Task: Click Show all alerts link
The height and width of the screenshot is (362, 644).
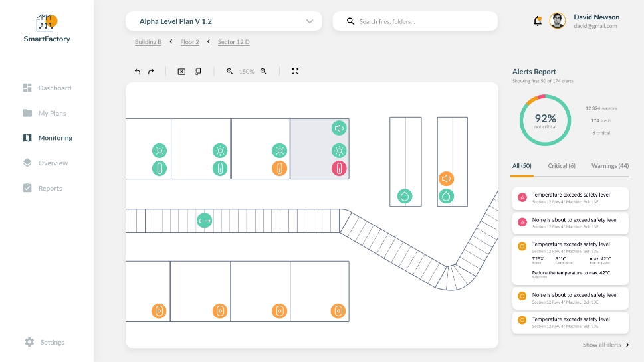Action: (x=606, y=345)
